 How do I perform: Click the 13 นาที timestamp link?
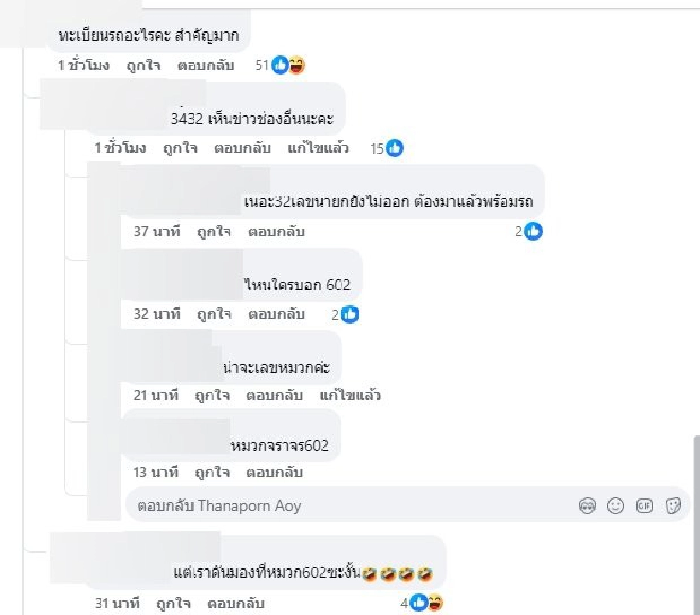click(x=156, y=472)
